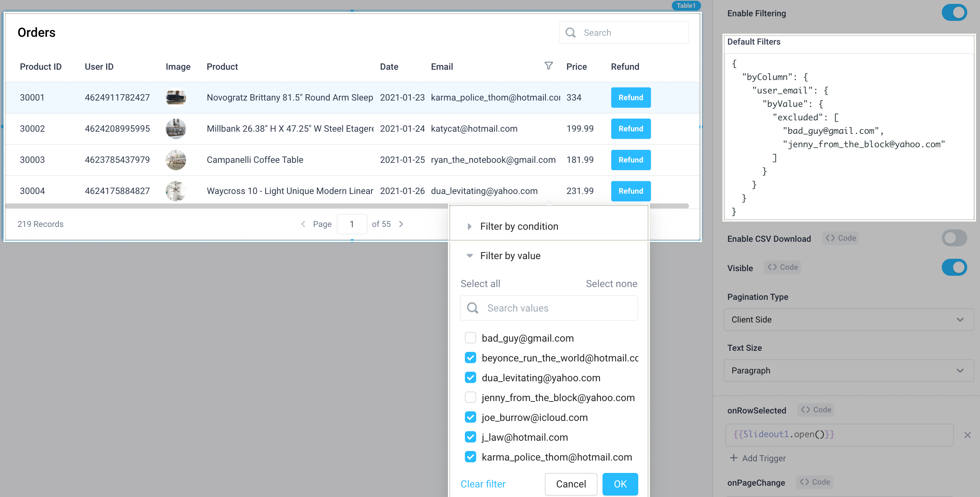Check the bad_guy@gmail.com checkbox
Viewport: 980px width, 497px height.
coord(471,338)
